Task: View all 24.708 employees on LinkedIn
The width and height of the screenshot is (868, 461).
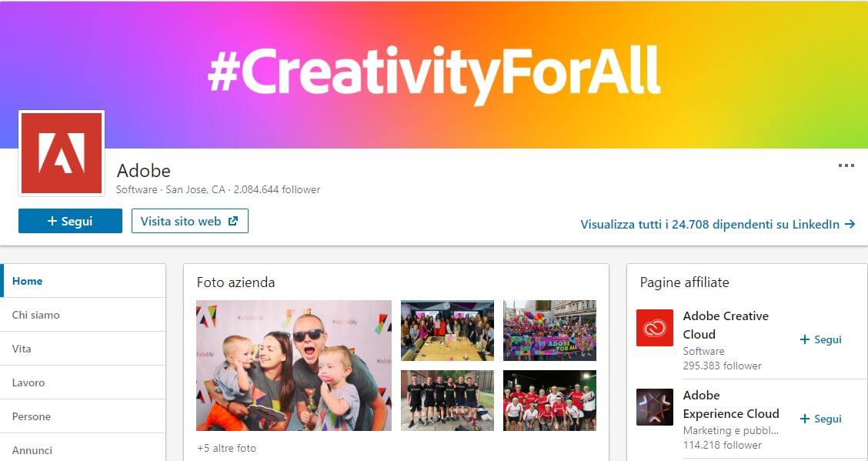Action: click(717, 224)
